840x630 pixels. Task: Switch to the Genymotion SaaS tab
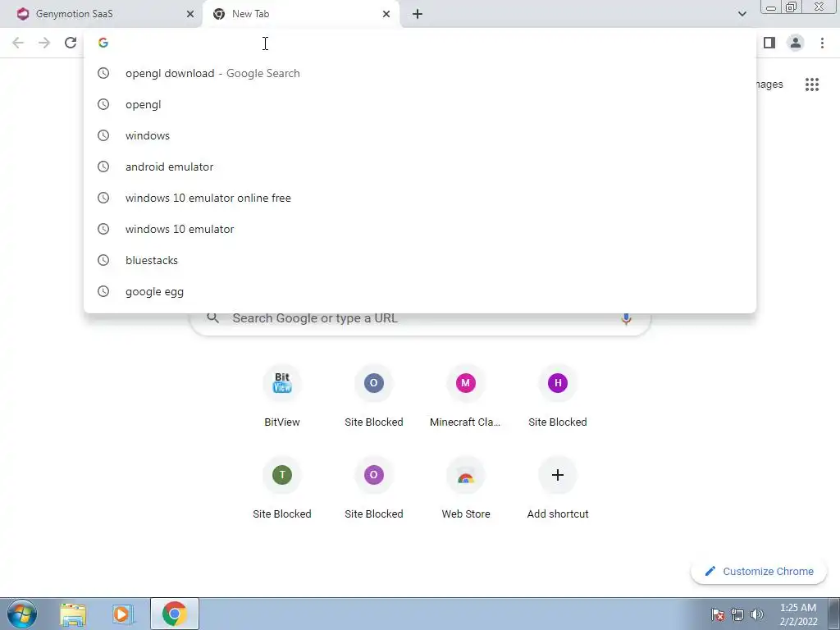100,14
